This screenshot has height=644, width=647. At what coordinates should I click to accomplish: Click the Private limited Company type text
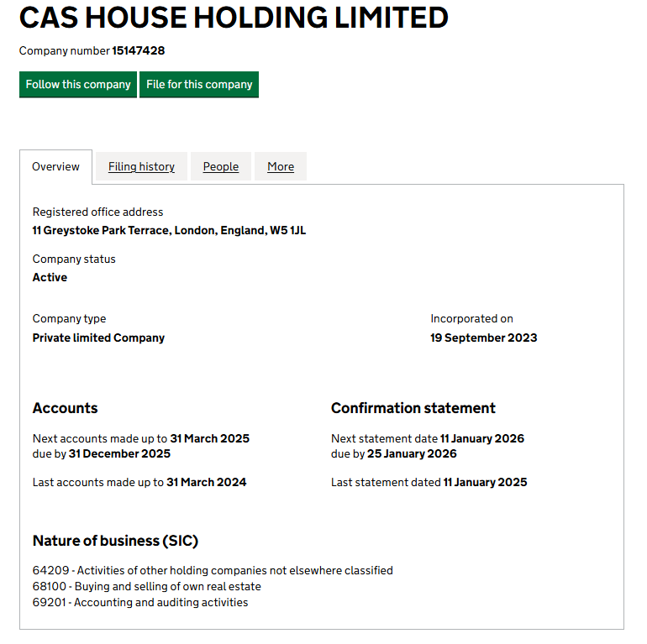coord(98,338)
